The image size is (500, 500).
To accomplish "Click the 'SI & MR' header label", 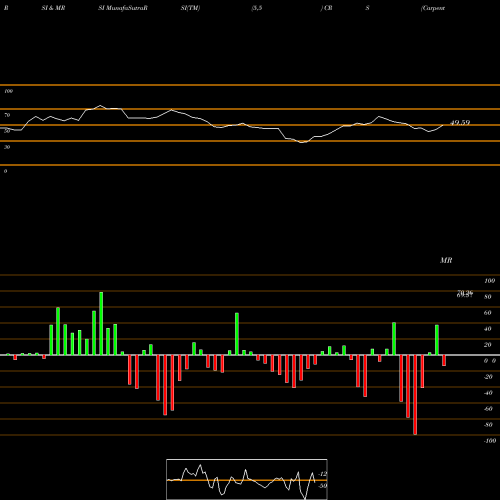I will (53, 8).
